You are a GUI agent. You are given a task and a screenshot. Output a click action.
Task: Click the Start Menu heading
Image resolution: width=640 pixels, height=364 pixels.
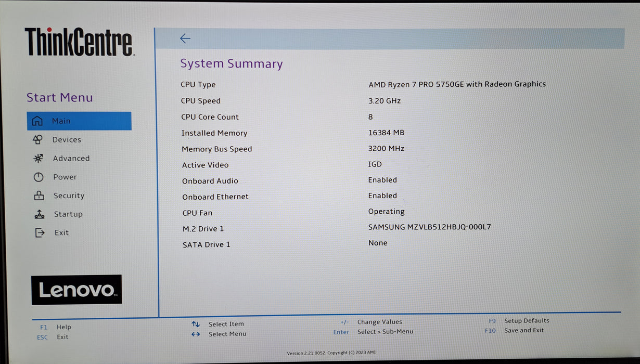(x=60, y=97)
